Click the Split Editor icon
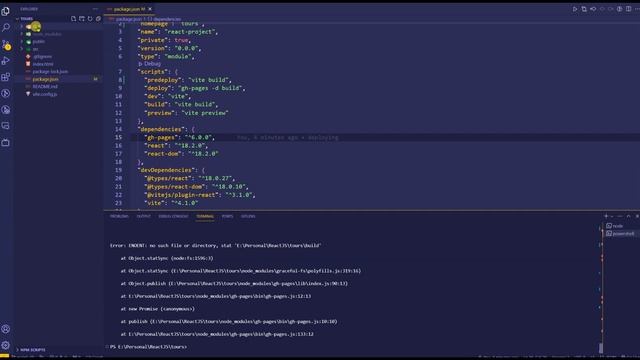 (x=629, y=9)
